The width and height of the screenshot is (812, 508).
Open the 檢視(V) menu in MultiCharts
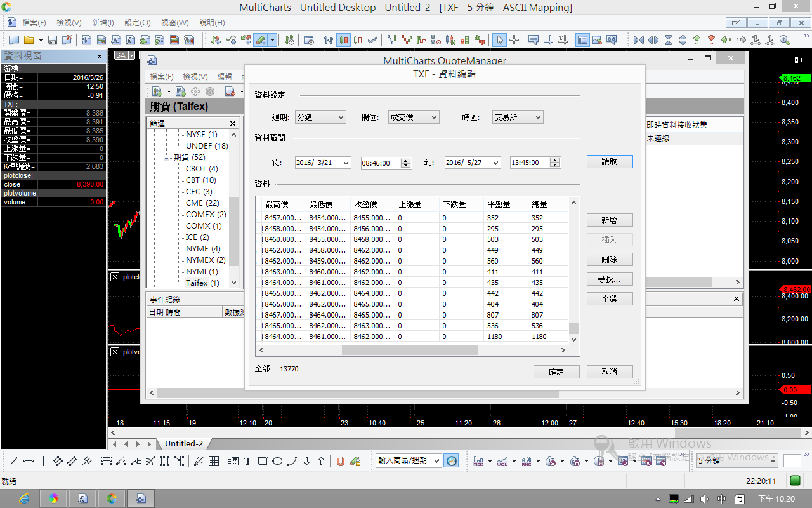tap(69, 22)
